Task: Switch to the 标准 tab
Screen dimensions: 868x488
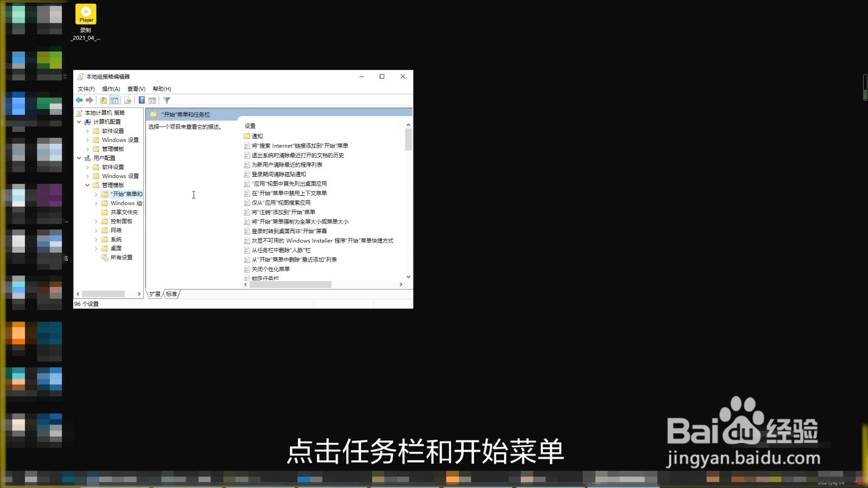Action: coord(171,294)
